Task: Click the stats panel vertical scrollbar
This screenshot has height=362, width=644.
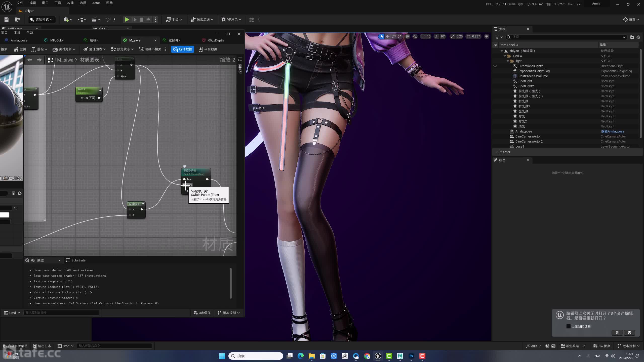Action: tap(230, 283)
